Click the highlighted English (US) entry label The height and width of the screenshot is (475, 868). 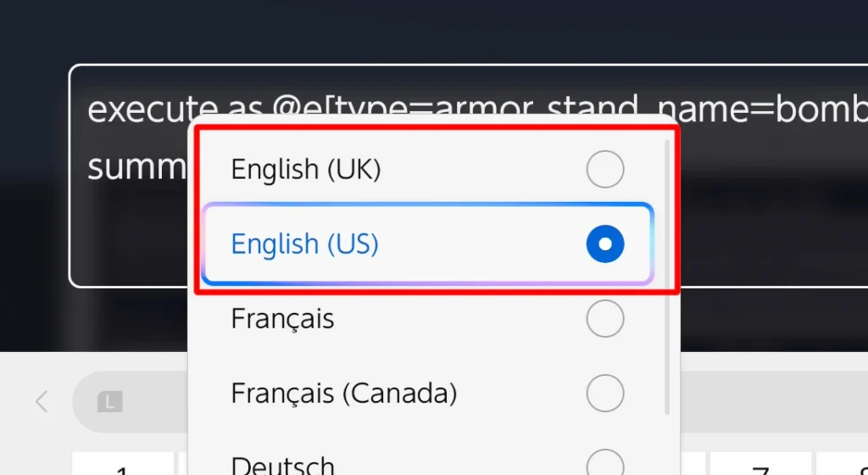pos(304,244)
